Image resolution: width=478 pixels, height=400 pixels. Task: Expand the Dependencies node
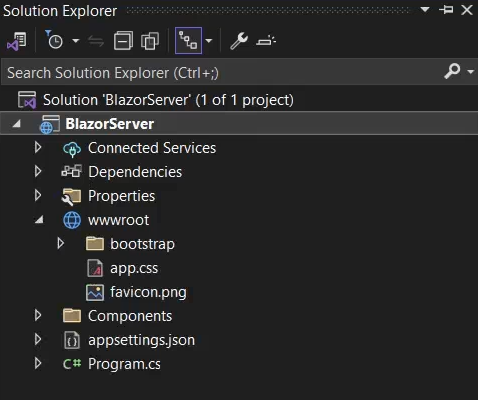38,172
